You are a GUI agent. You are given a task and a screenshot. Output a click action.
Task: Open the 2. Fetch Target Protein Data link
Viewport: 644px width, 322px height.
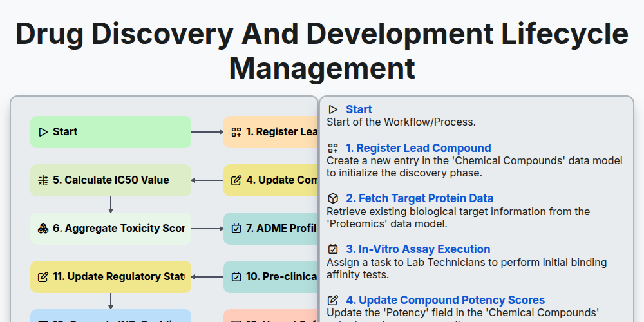coord(419,198)
